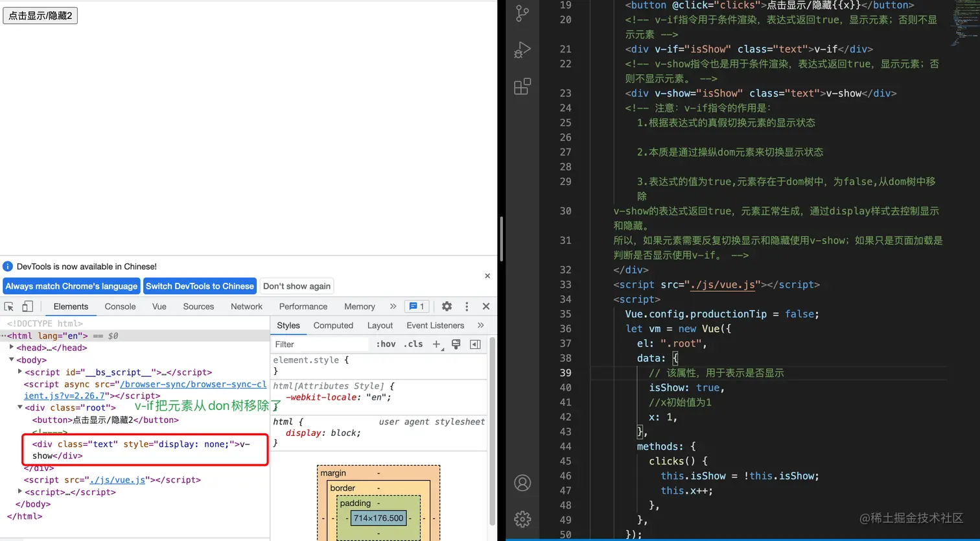Image resolution: width=980 pixels, height=541 pixels.
Task: Open the DevTools three-dot customize menu
Action: click(x=467, y=307)
